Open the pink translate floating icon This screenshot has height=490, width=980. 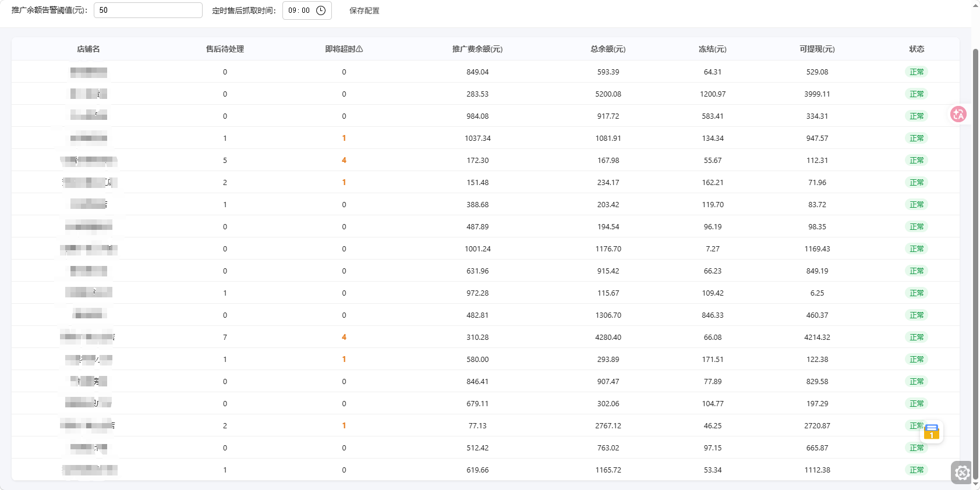pos(958,114)
